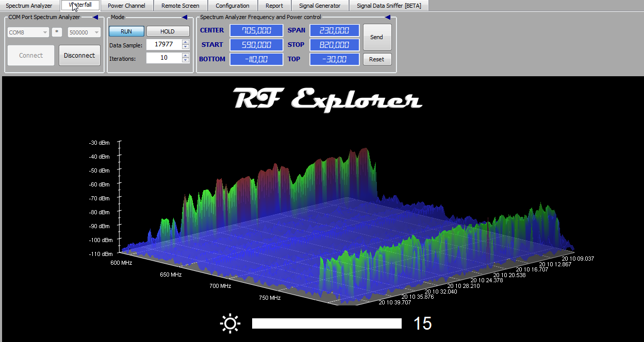Decrease Data Sample with the down arrow

tap(186, 47)
